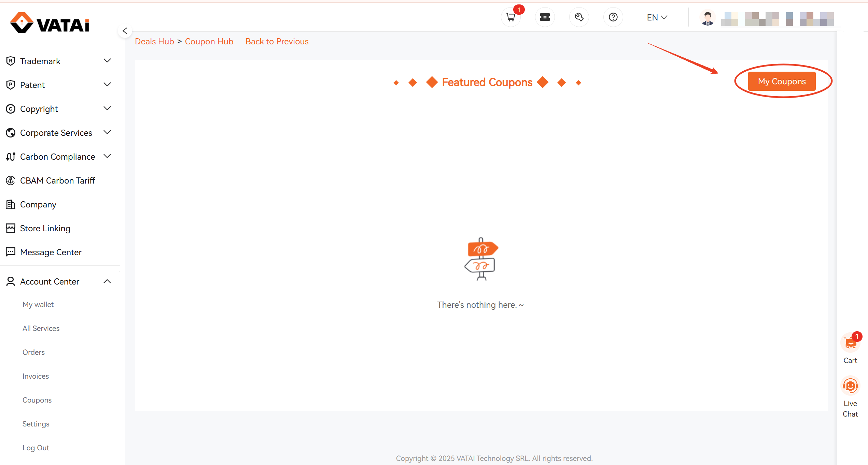Click the VATAI logo
Image resolution: width=868 pixels, height=465 pixels.
pyautogui.click(x=50, y=23)
